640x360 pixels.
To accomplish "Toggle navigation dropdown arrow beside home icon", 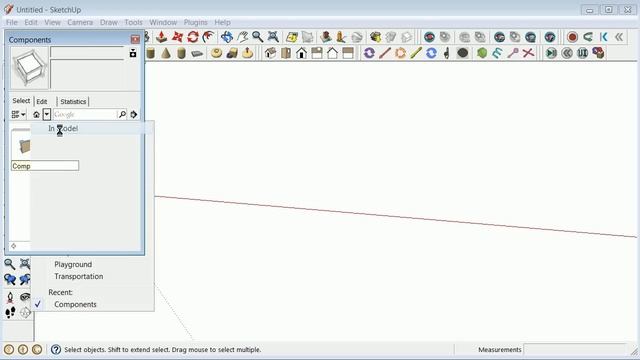I will point(47,115).
